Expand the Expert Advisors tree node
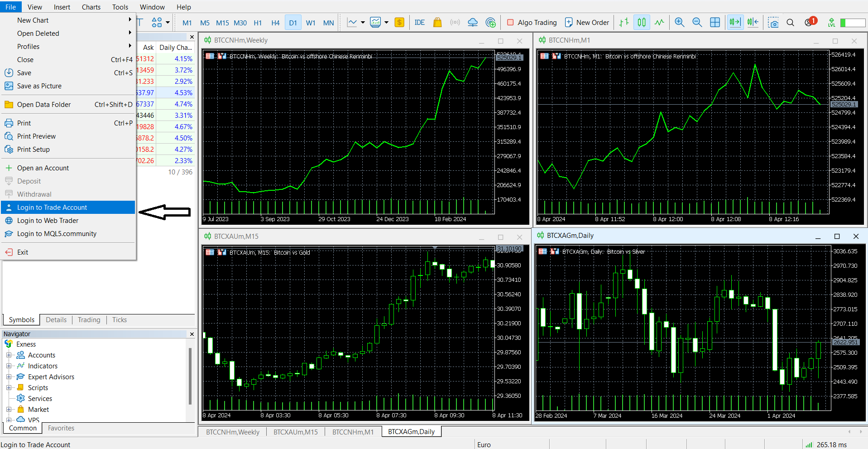This screenshot has height=449, width=868. coord(9,377)
